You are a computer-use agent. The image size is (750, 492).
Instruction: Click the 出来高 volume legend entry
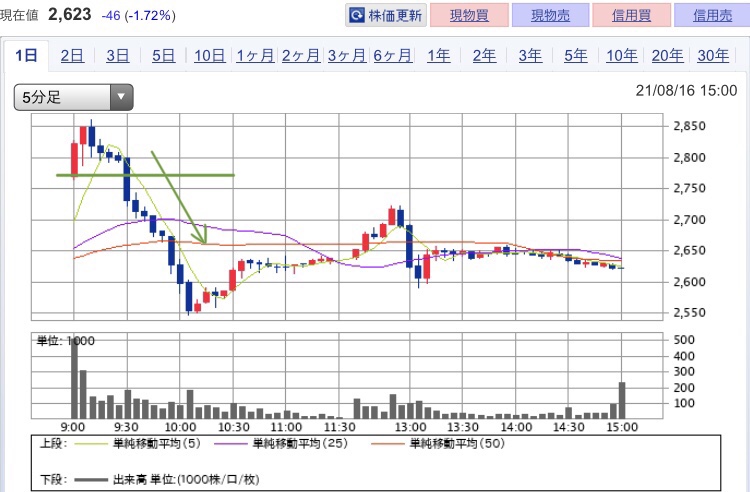pos(166,480)
